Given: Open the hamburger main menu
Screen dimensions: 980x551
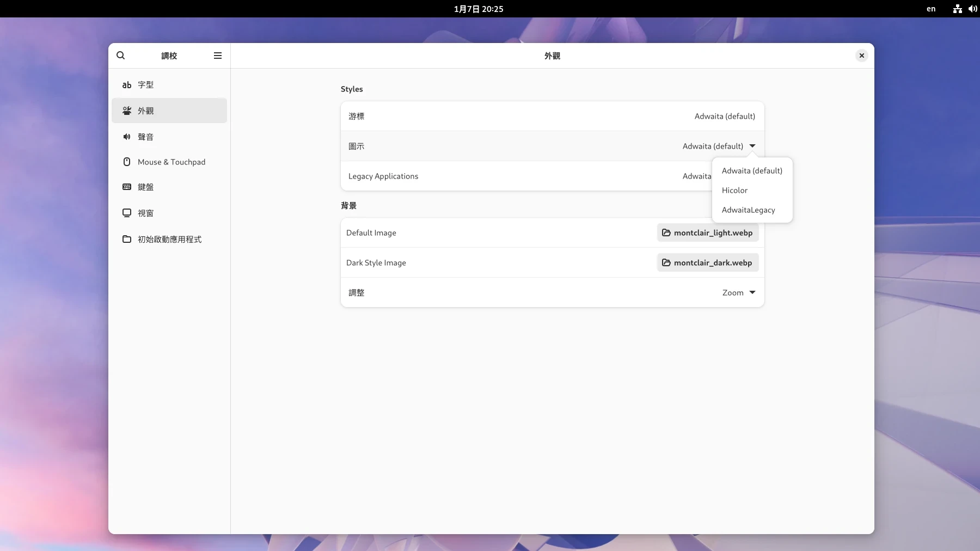Looking at the screenshot, I should (218, 56).
